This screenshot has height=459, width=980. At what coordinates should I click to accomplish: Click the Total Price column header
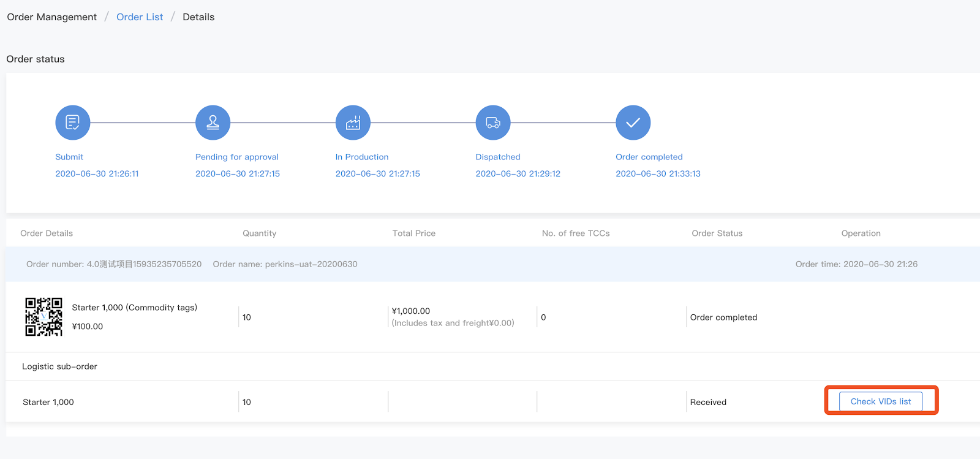click(x=414, y=233)
